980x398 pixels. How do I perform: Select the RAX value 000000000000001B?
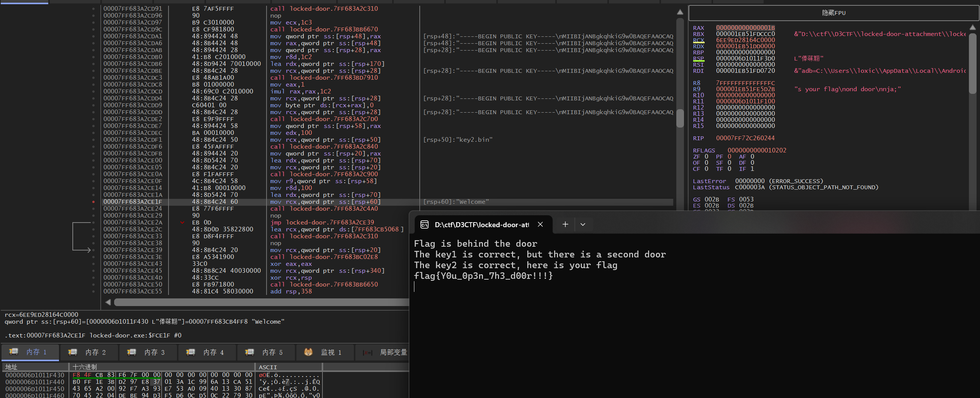[x=745, y=28]
